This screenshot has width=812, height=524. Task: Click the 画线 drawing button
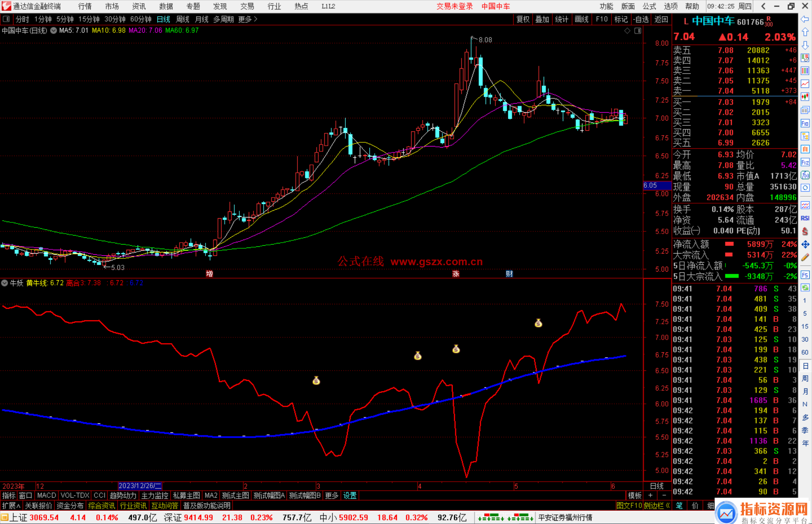coord(582,19)
